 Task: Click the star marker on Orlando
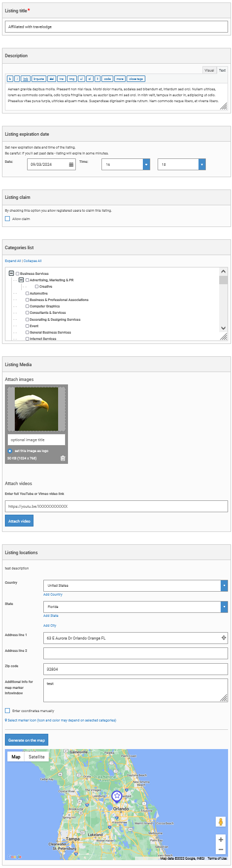[x=117, y=796]
